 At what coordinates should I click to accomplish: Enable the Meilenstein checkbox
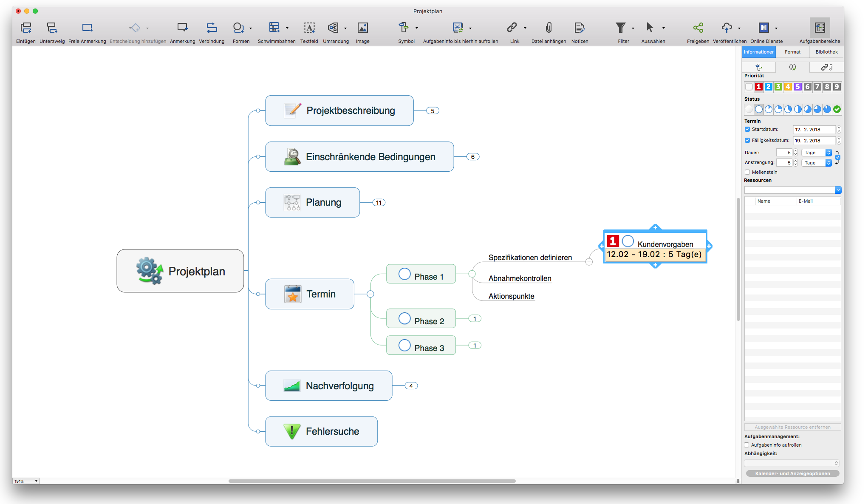(x=747, y=172)
